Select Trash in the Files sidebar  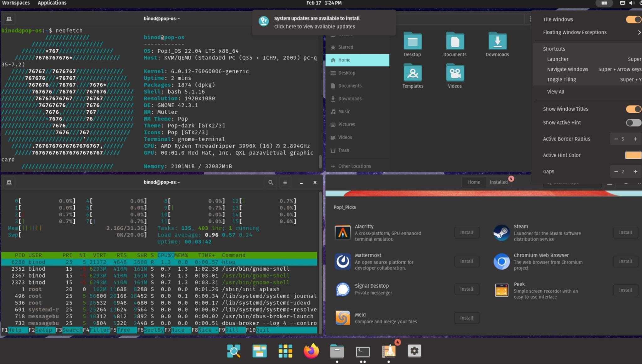tap(344, 150)
